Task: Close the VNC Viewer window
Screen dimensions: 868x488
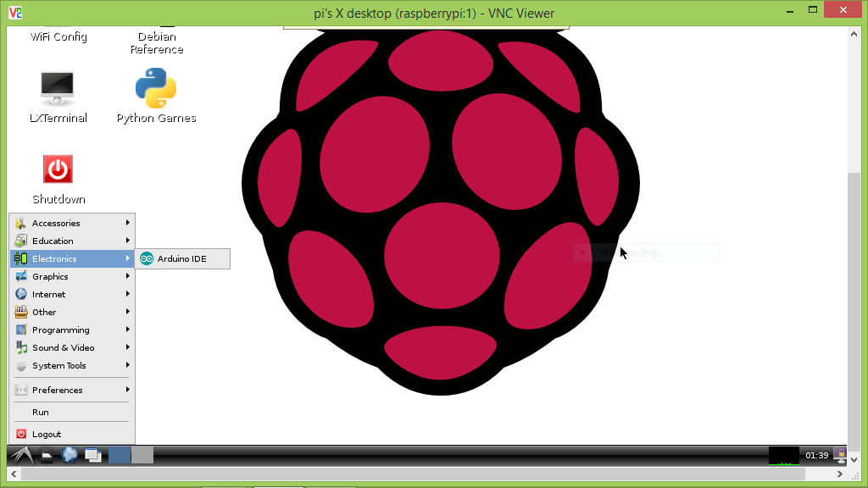Action: (843, 10)
